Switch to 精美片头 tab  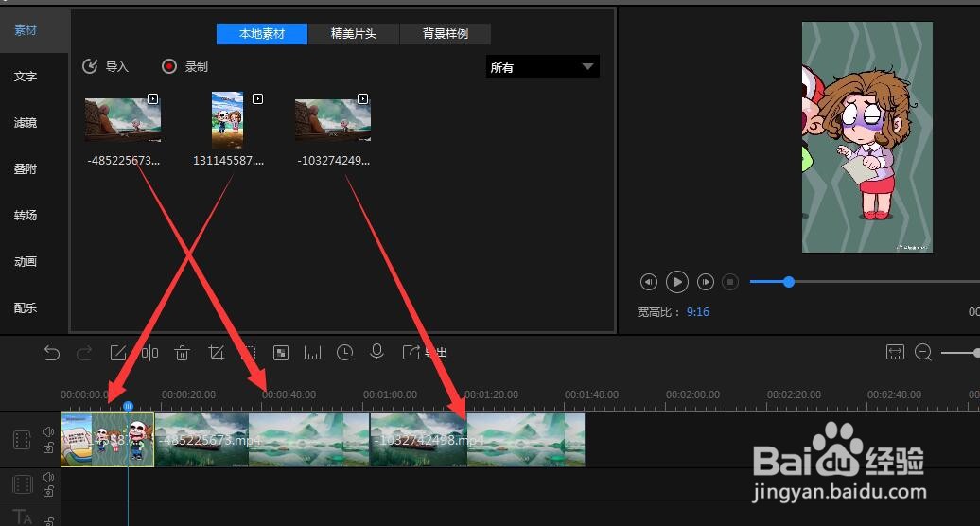(354, 34)
